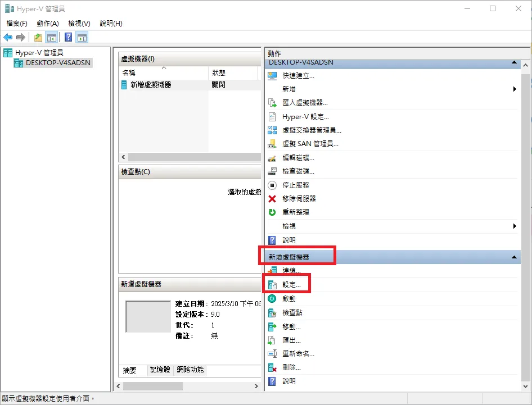This screenshot has height=405, width=532.
Task: Switch to the 記憶體 tab
Action: (160, 370)
